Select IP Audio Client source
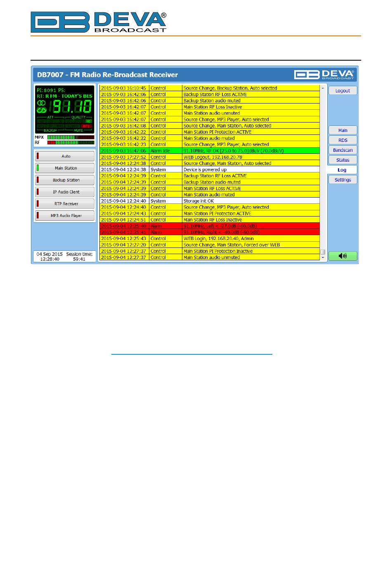392x561 pixels. pyautogui.click(x=65, y=192)
